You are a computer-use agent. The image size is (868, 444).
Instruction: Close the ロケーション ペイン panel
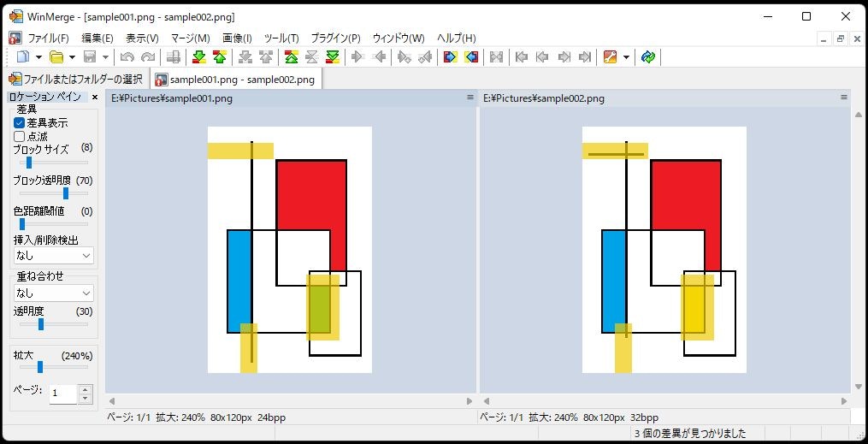pyautogui.click(x=95, y=97)
